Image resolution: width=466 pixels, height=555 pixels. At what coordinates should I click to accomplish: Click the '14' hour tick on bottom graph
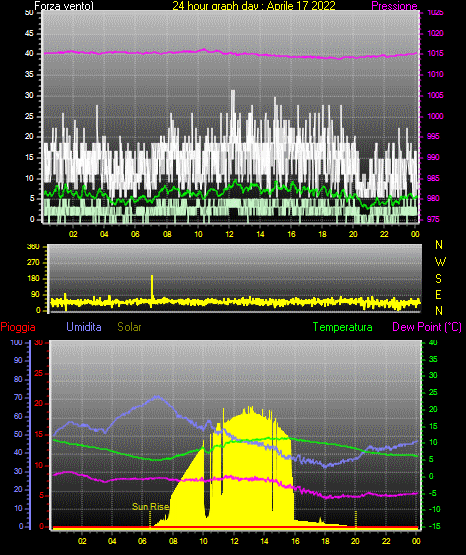(265, 541)
